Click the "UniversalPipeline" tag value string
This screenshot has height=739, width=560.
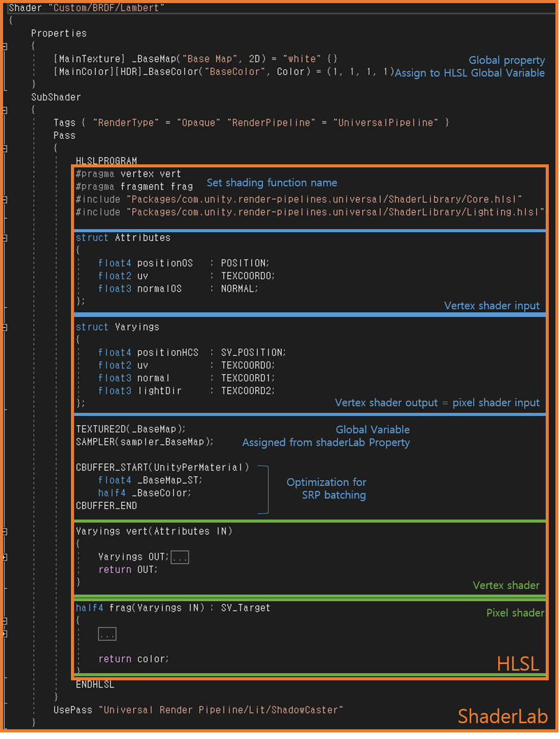tap(386, 122)
